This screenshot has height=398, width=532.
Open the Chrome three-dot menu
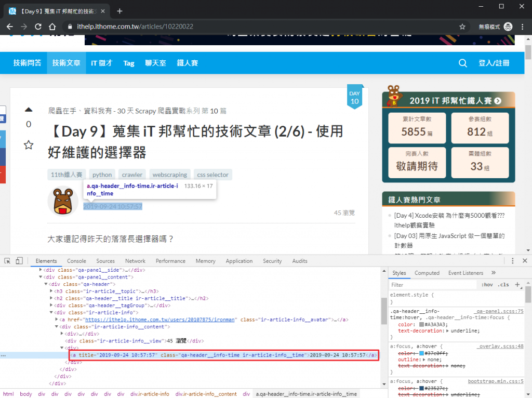coord(523,26)
